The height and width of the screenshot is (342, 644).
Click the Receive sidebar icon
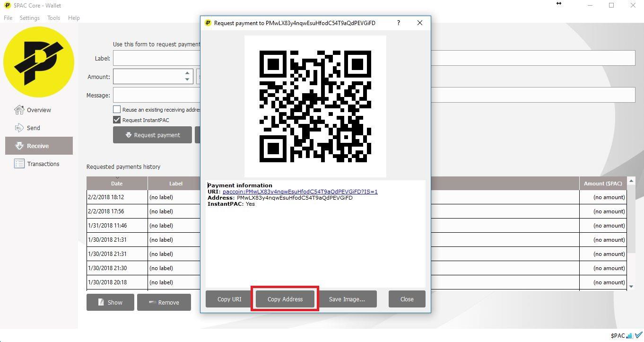pyautogui.click(x=19, y=146)
